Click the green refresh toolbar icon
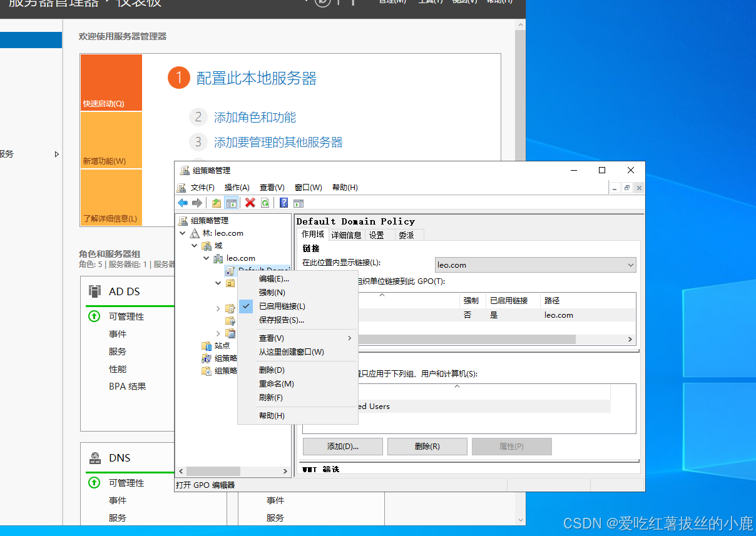Viewport: 756px width, 536px height. coord(265,203)
